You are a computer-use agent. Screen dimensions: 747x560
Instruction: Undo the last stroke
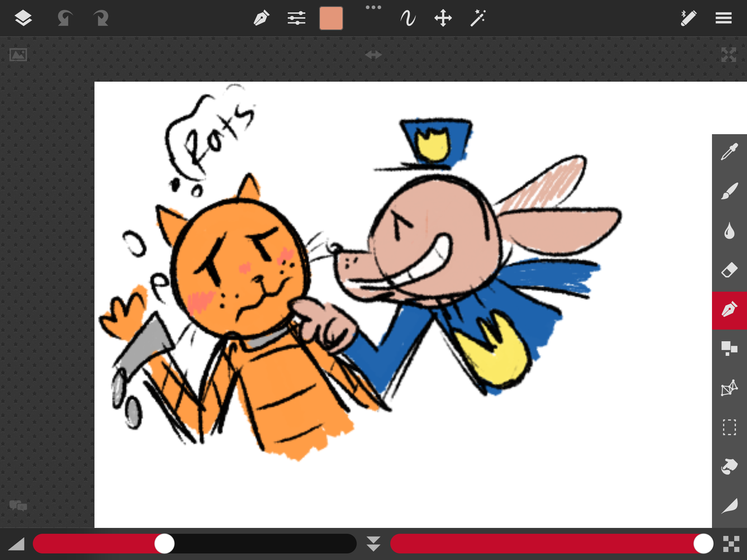click(x=65, y=18)
